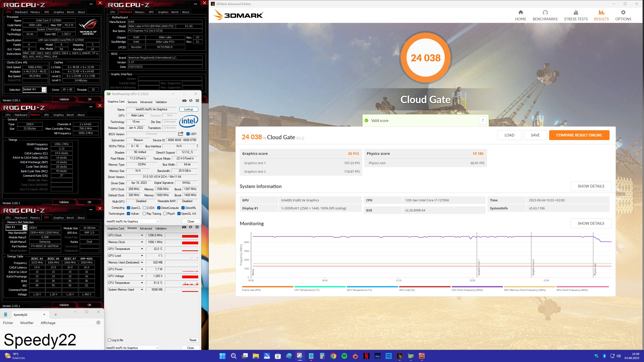
Task: Click the volume speaker icon in tray
Action: [x=619, y=356]
